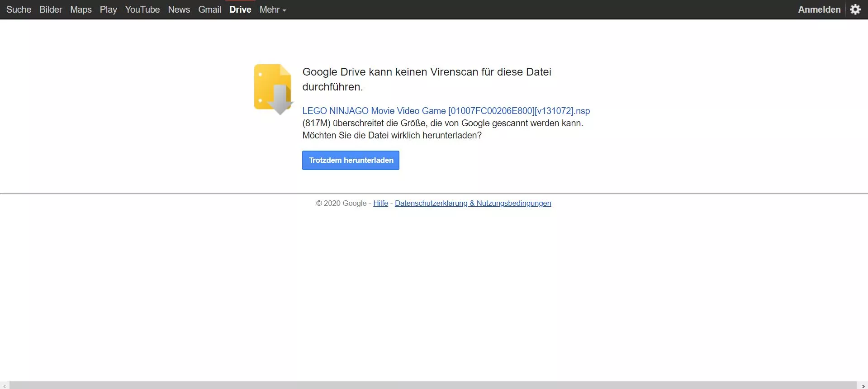Click the left scroll arrow at bottom
The width and height of the screenshot is (868, 389).
coord(5,385)
